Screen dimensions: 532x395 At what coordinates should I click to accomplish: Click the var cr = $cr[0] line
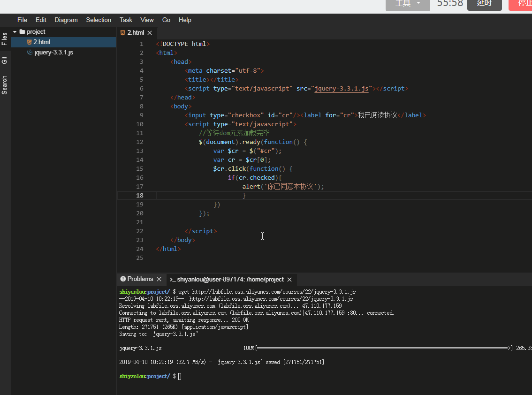[242, 160]
